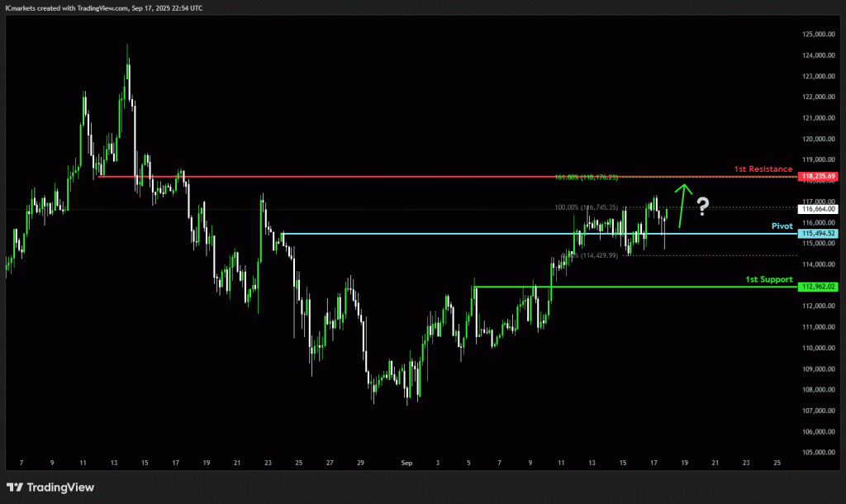Click 125,000.00 on the price axis
846x504 pixels.
[x=819, y=34]
